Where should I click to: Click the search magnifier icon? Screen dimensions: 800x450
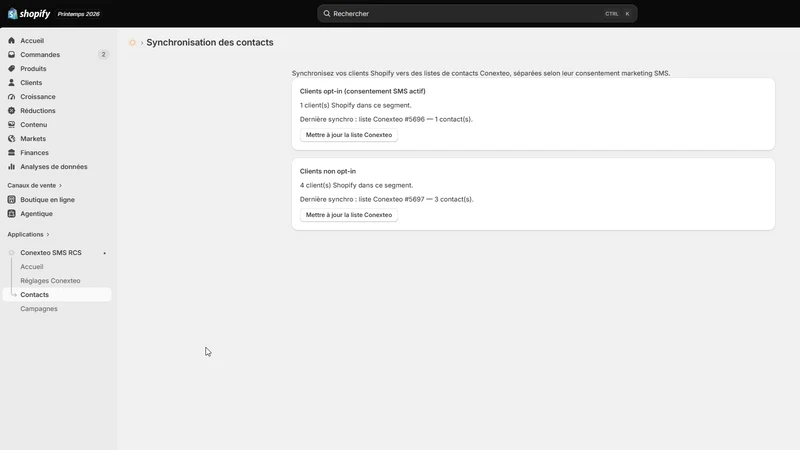[x=327, y=14]
